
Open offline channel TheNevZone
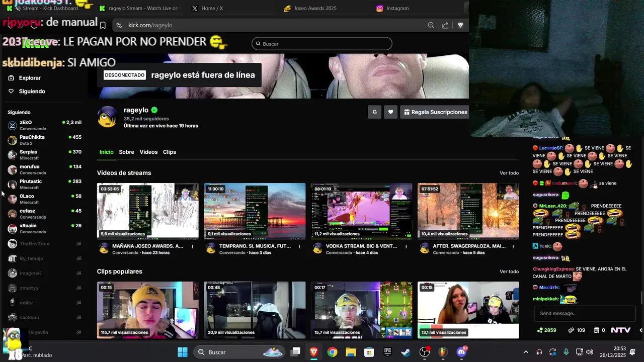pyautogui.click(x=44, y=244)
